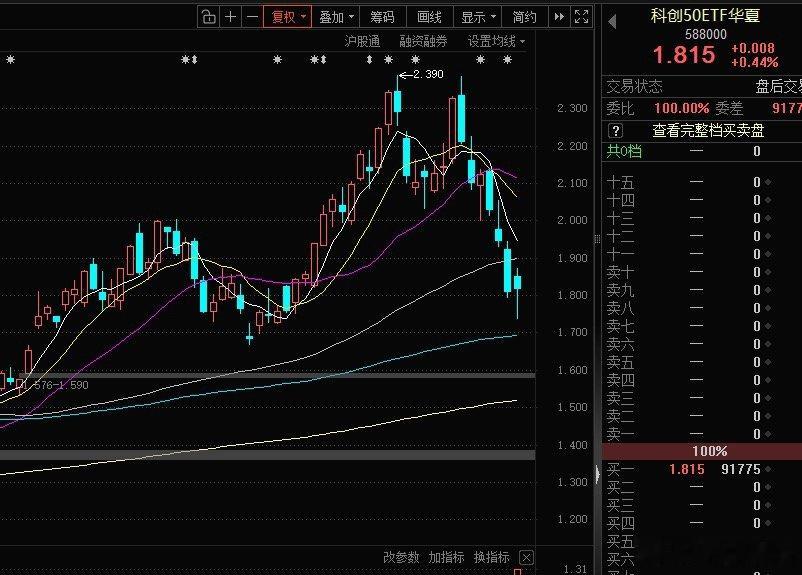Click the stock name 科创50ETF华夏
Screen dimensions: 802x575
click(705, 15)
